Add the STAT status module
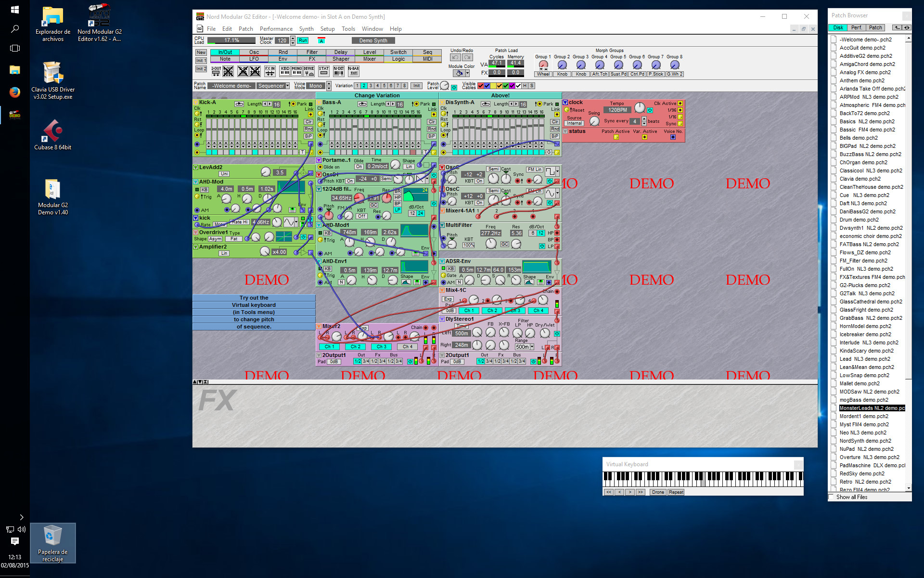924x578 pixels. tap(324, 71)
